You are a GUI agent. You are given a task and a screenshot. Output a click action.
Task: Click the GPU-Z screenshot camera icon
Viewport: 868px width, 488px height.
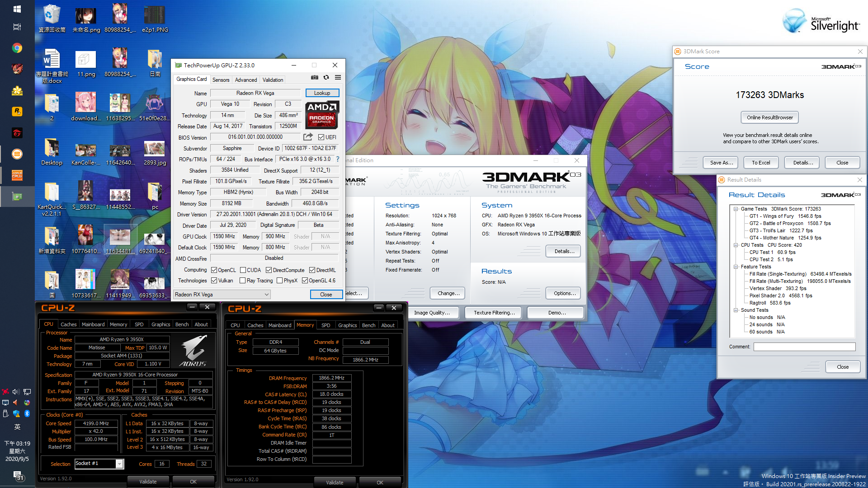coord(315,78)
